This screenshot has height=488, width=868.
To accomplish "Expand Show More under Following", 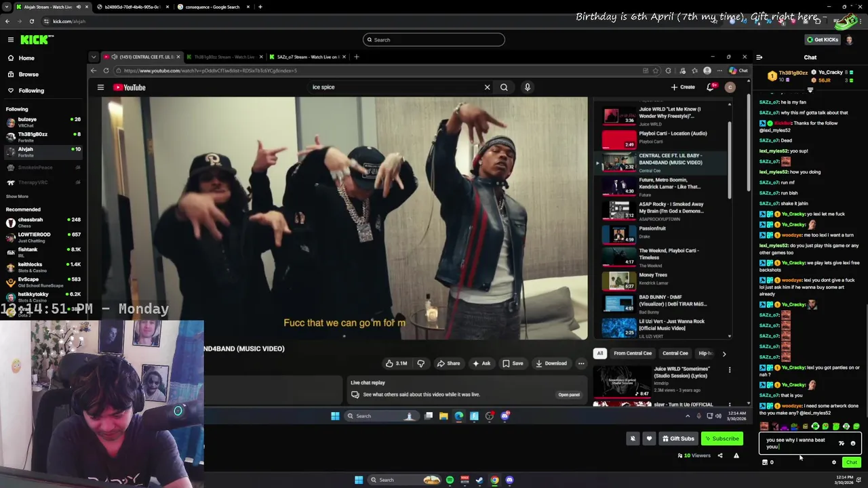I will click(x=17, y=197).
